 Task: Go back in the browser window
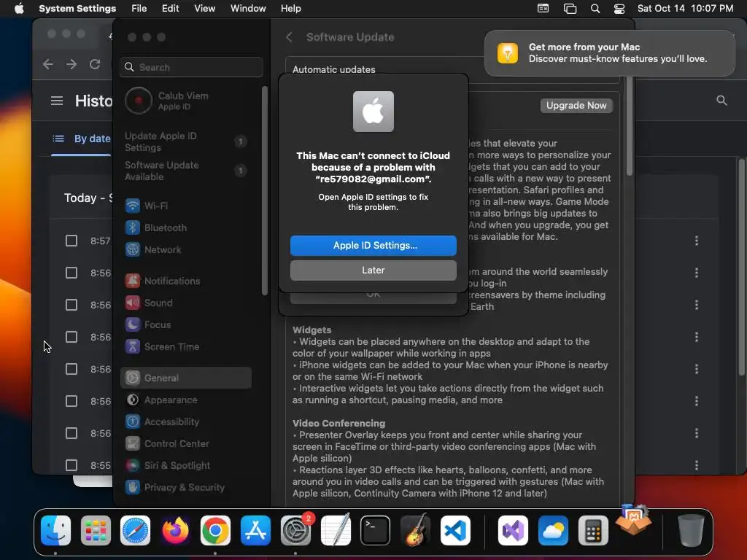(x=47, y=64)
